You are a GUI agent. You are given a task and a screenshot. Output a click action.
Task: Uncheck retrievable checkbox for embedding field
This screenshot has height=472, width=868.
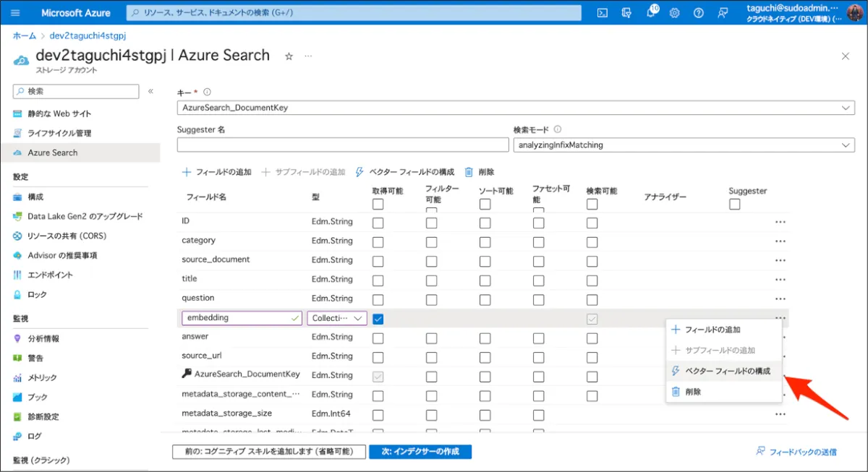click(378, 319)
